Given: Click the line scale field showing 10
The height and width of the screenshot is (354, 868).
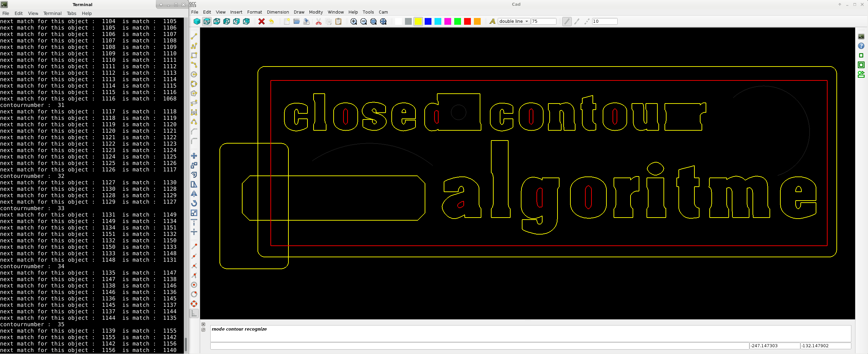Looking at the screenshot, I should [x=605, y=21].
